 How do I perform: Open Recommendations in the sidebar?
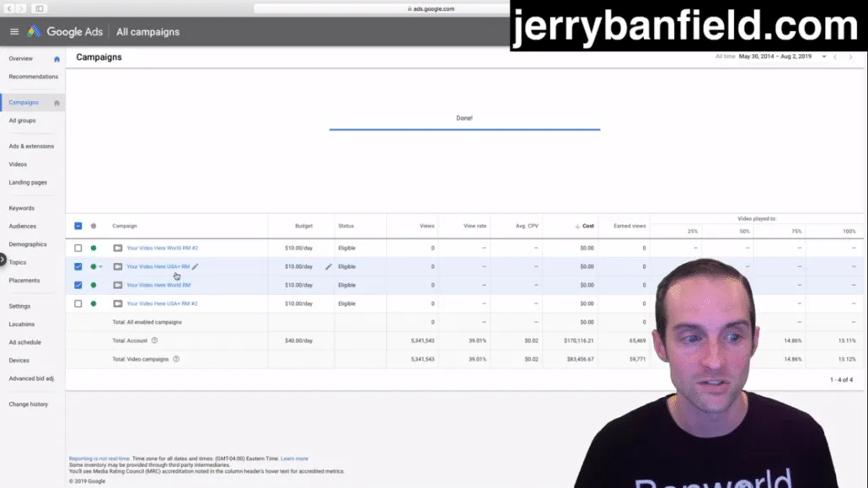pyautogui.click(x=33, y=77)
